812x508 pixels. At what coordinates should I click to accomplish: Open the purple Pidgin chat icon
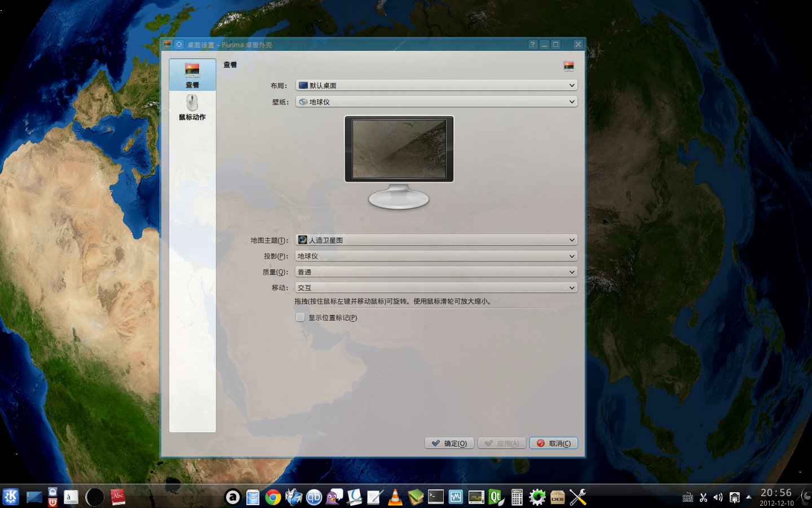point(334,497)
